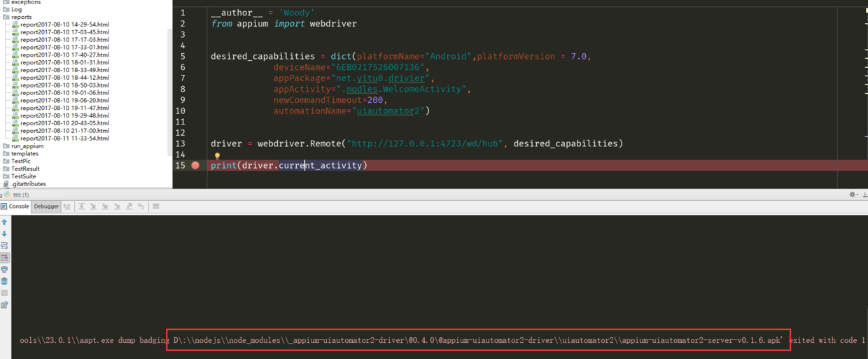Remove the breakpoint on line 15
The image size is (868, 359).
tap(195, 166)
